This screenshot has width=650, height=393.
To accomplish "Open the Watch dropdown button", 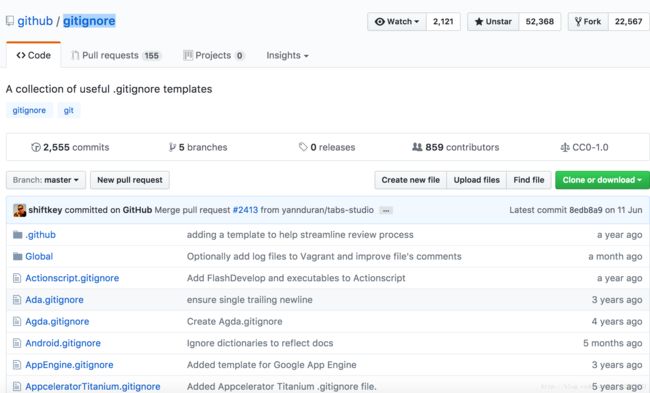I will (397, 22).
